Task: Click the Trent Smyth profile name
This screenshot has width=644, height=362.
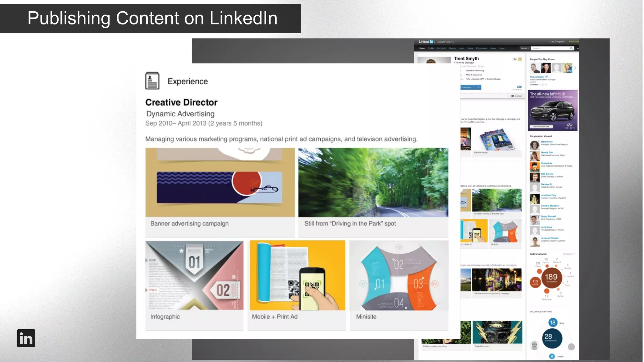Action: pos(466,58)
